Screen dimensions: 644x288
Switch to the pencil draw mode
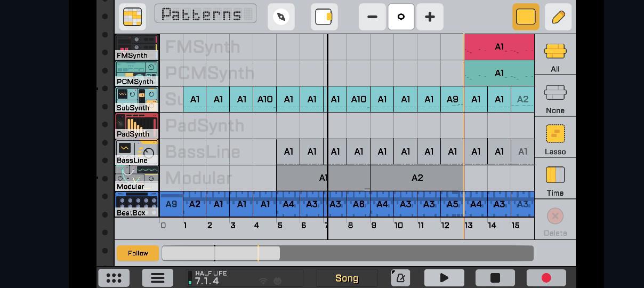558,17
